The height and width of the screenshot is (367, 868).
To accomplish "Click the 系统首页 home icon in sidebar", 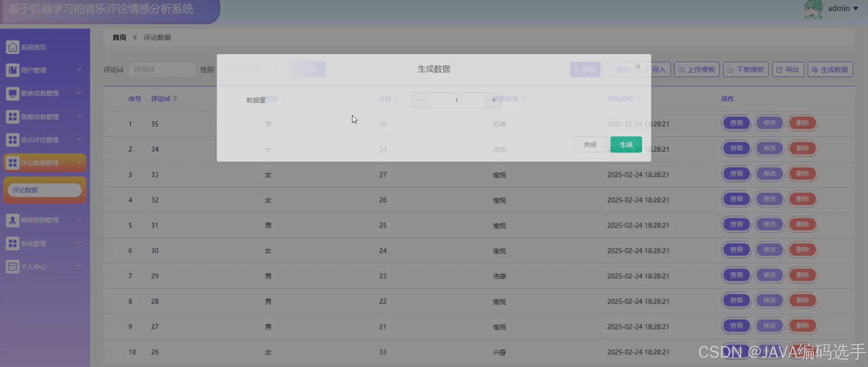I will coord(13,47).
